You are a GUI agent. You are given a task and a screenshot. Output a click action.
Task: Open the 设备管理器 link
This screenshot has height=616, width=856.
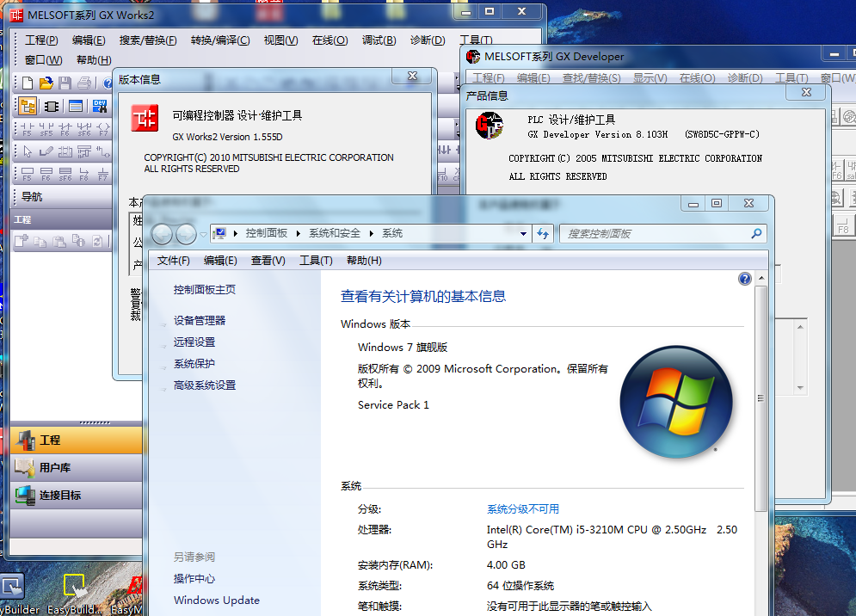tap(200, 320)
